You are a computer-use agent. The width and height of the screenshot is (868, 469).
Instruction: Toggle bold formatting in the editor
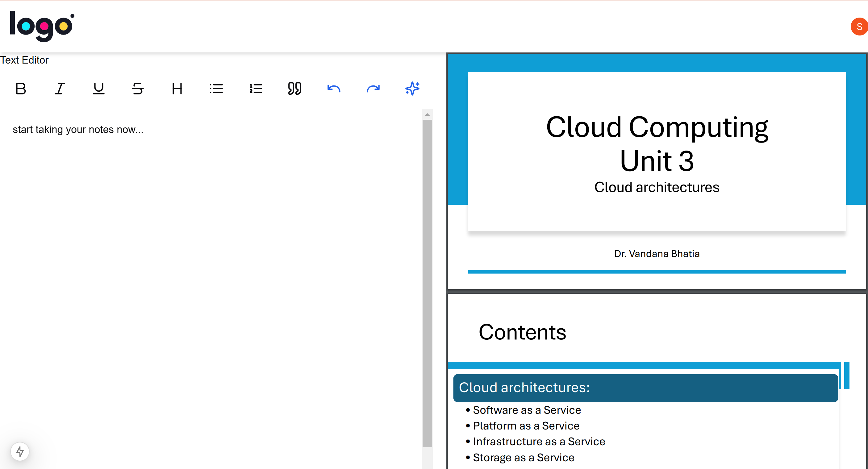21,89
